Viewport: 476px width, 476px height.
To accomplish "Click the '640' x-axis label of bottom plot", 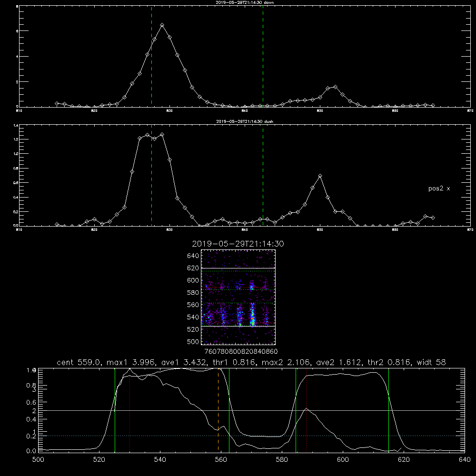I will click(x=465, y=460).
